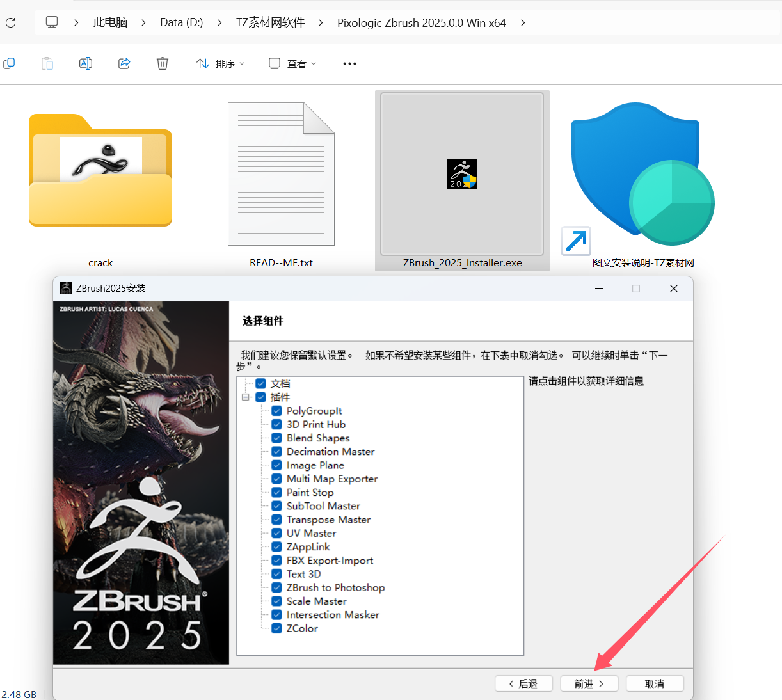Open the 查看 view dropdown
This screenshot has height=700, width=782.
[292, 63]
